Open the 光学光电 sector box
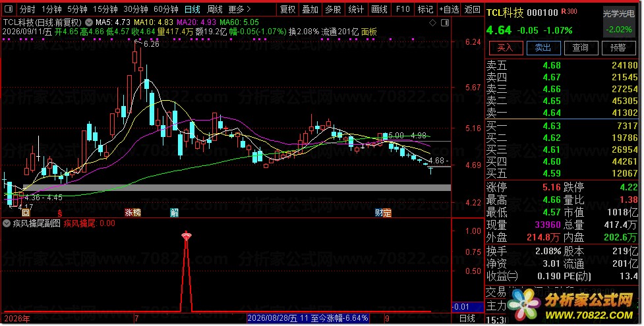 pos(618,21)
